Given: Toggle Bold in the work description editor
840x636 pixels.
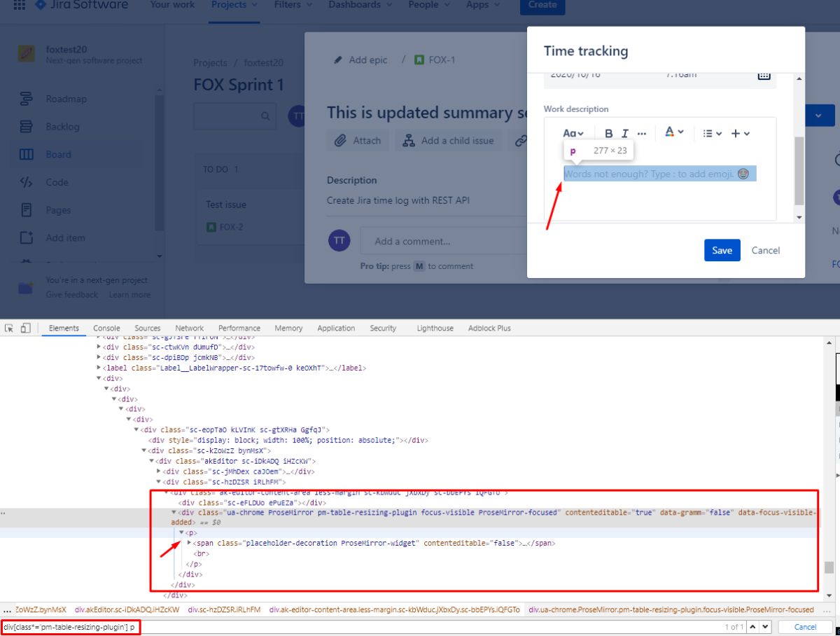Looking at the screenshot, I should (608, 133).
